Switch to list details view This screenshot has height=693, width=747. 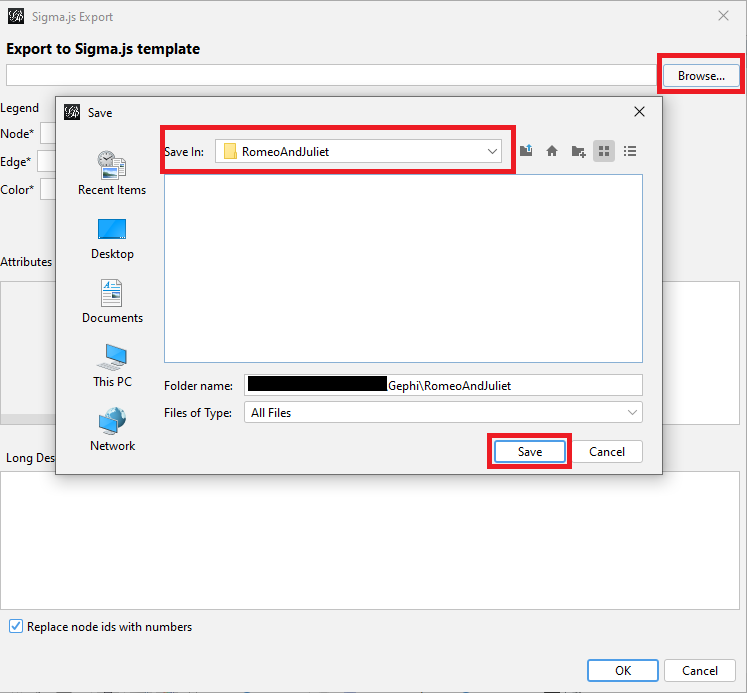630,151
